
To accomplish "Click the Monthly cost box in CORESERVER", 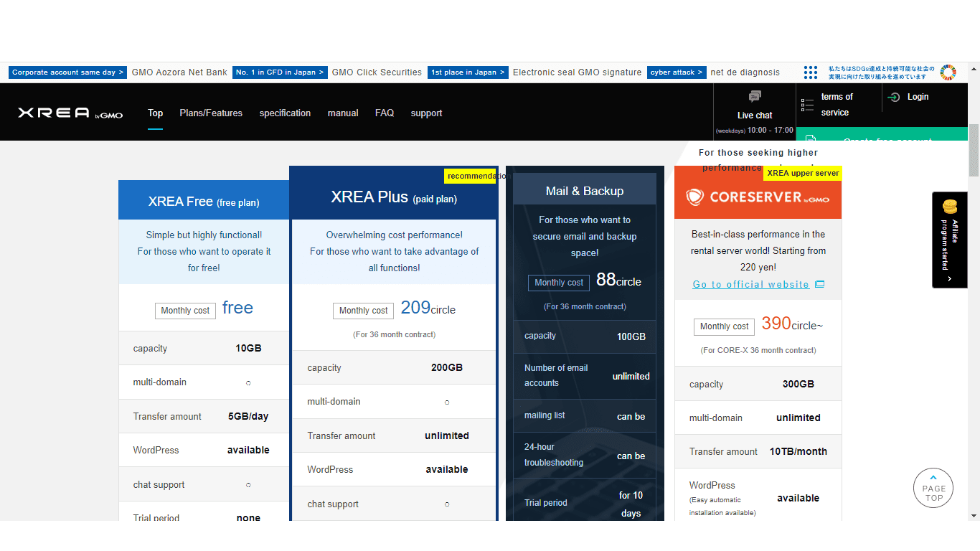I will tap(725, 326).
